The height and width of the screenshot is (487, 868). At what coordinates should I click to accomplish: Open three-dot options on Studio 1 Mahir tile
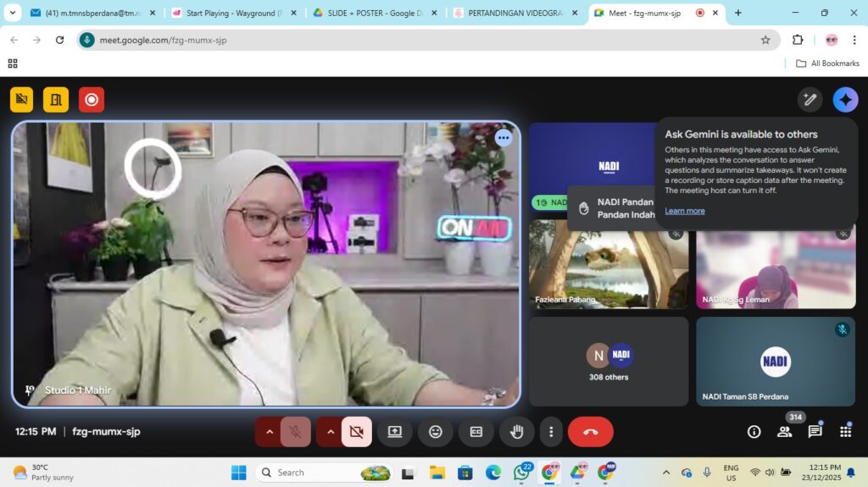[x=504, y=137]
